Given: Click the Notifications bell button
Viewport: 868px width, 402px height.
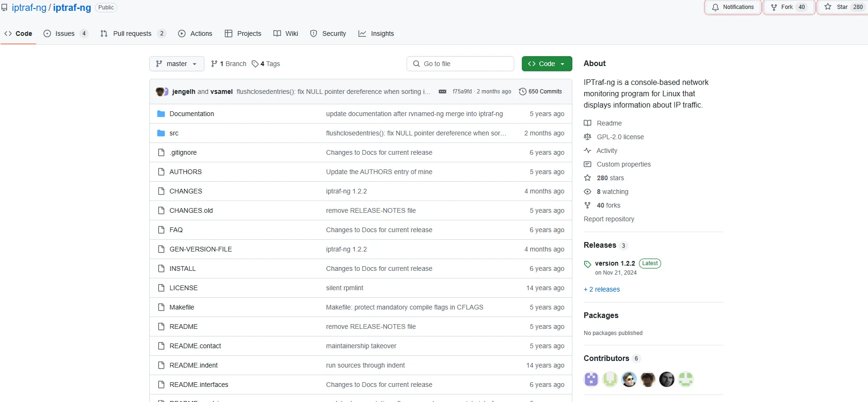Looking at the screenshot, I should pyautogui.click(x=733, y=7).
